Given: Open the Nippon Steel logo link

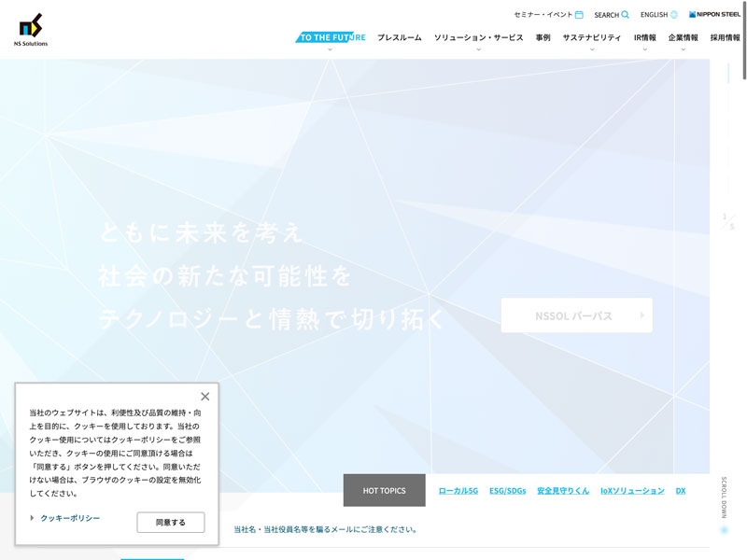Looking at the screenshot, I should (714, 15).
